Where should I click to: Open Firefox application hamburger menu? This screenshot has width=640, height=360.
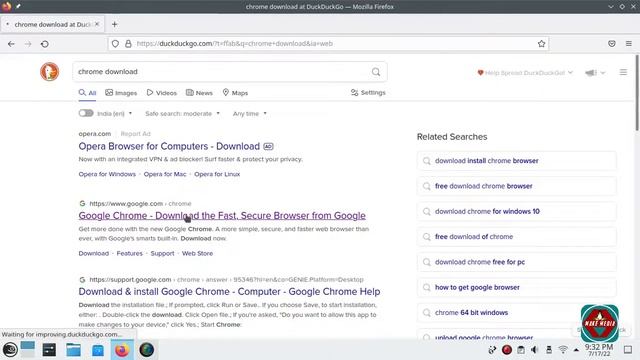tap(629, 44)
